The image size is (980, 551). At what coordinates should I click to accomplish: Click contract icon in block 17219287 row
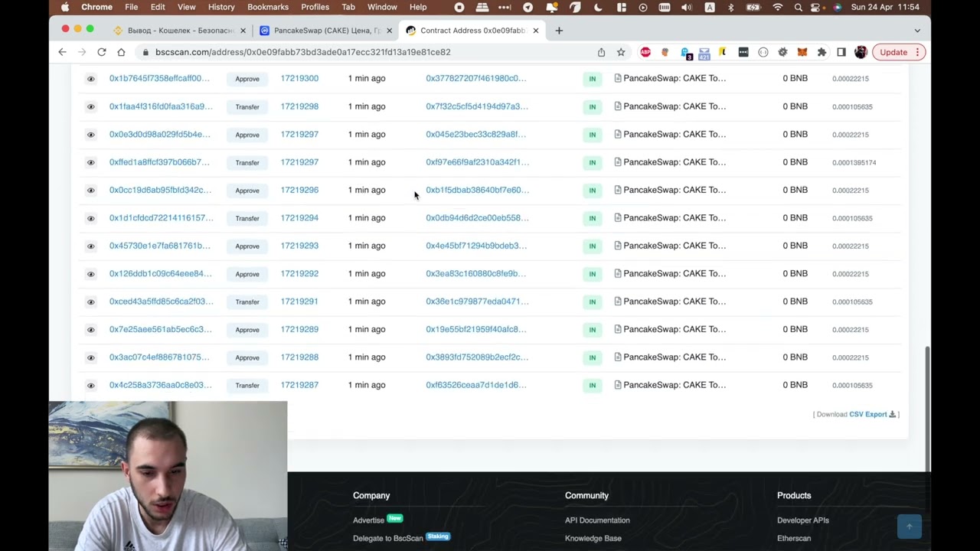(618, 385)
